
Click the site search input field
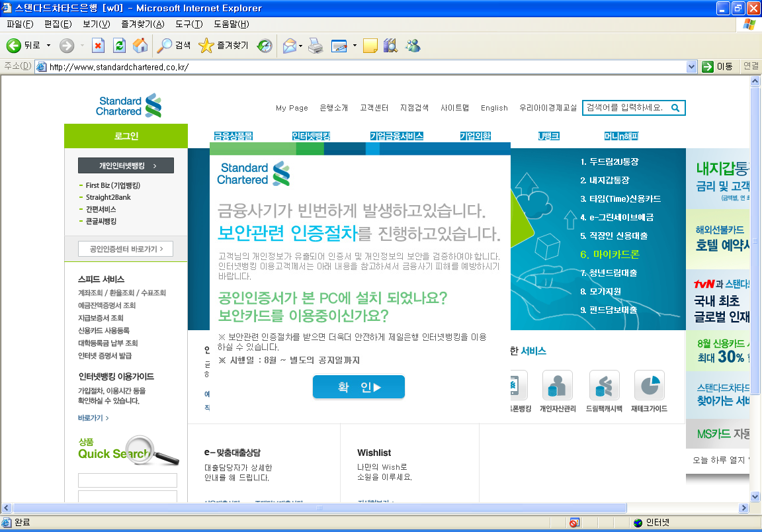tap(625, 108)
